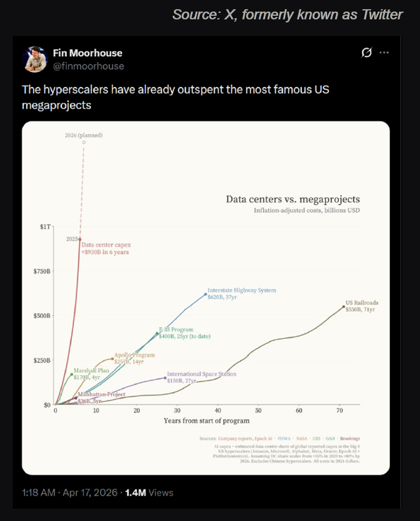
Task: Click the Brookings source in chart footer
Action: coord(350,438)
